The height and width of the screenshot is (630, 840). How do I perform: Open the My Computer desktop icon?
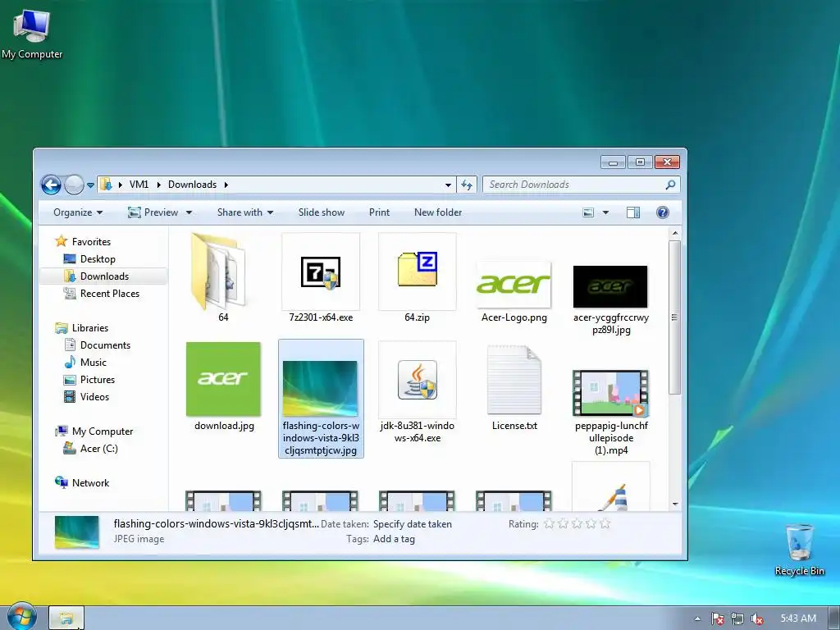32,34
